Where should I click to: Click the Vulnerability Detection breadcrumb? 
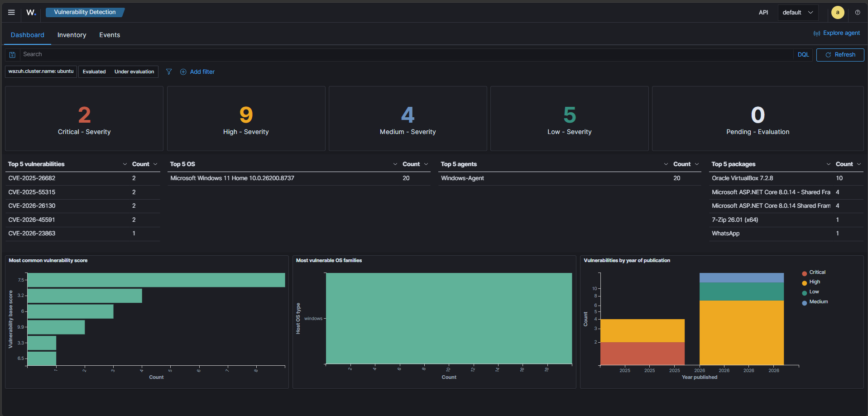point(85,12)
